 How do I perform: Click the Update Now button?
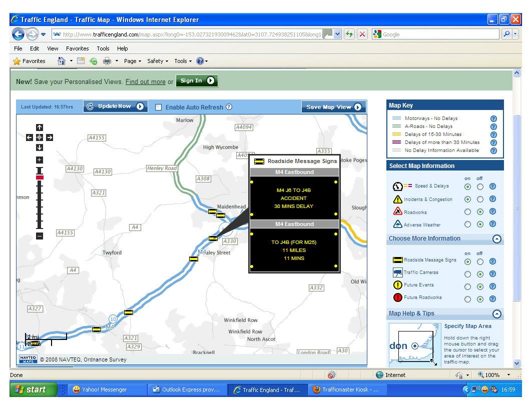pos(115,106)
